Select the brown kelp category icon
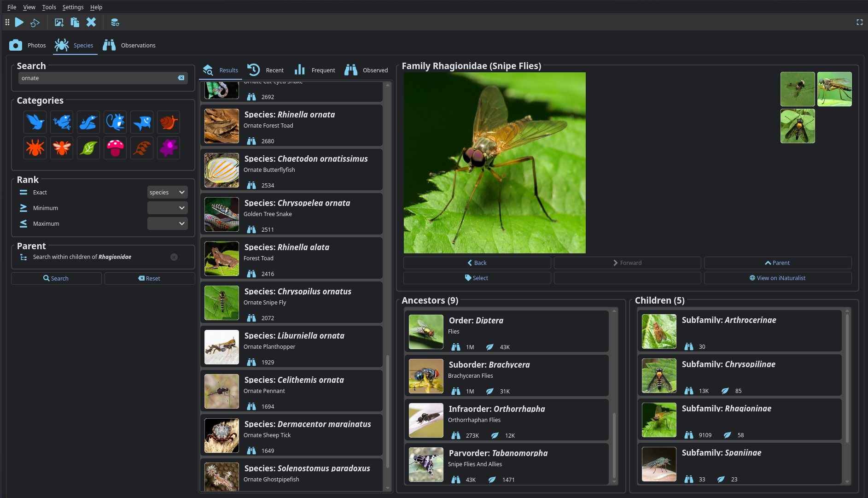 coord(142,148)
